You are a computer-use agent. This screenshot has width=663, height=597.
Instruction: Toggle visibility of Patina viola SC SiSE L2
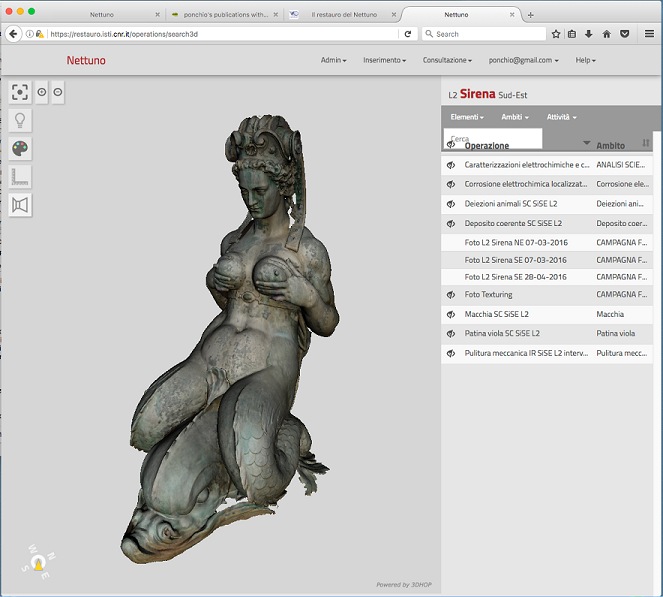pyautogui.click(x=451, y=334)
